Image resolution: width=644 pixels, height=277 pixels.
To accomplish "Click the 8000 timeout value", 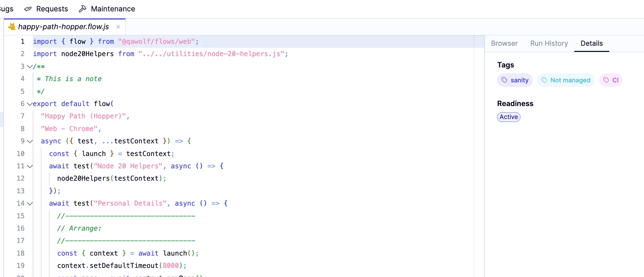I will 171,266.
